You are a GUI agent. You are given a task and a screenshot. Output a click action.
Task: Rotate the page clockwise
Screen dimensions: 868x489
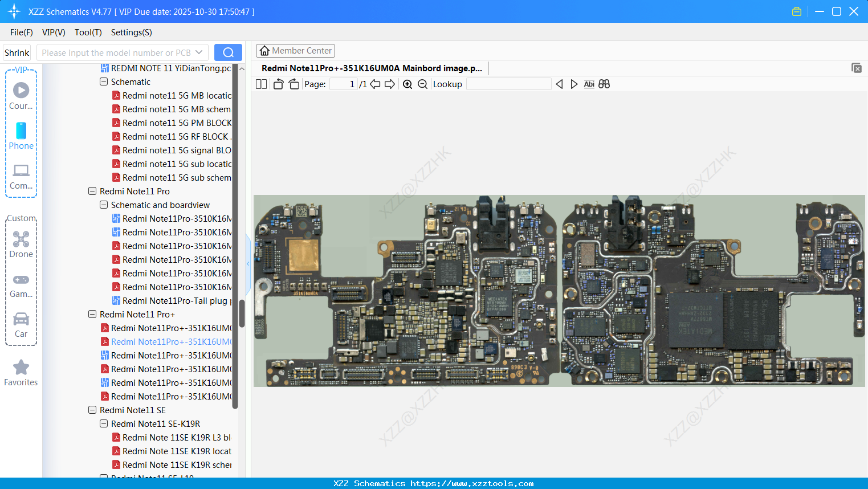(x=293, y=84)
